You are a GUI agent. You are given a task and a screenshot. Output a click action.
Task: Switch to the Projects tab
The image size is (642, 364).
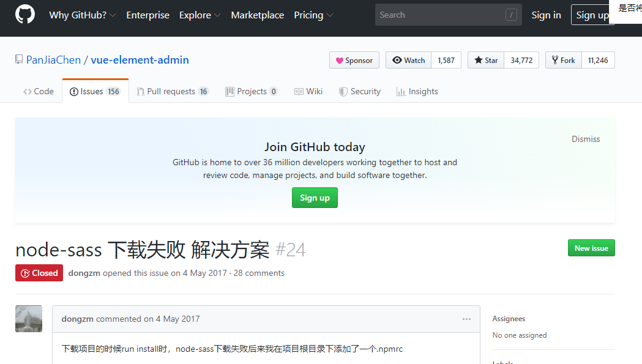click(x=252, y=91)
